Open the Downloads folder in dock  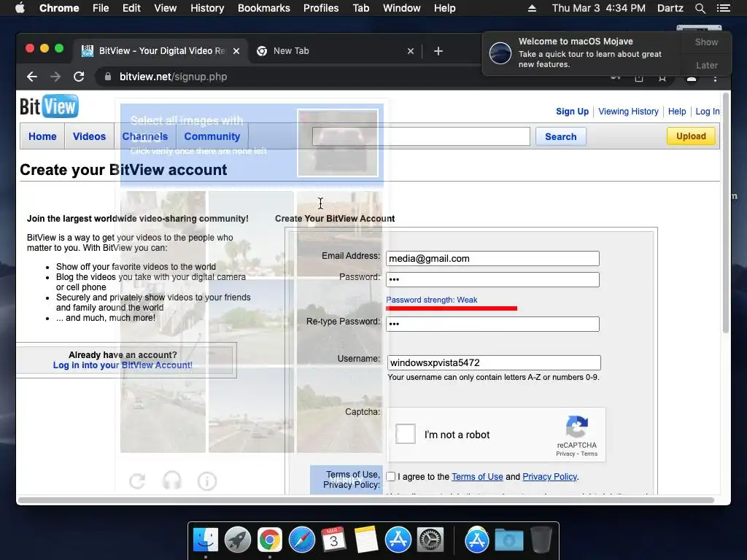(x=508, y=540)
